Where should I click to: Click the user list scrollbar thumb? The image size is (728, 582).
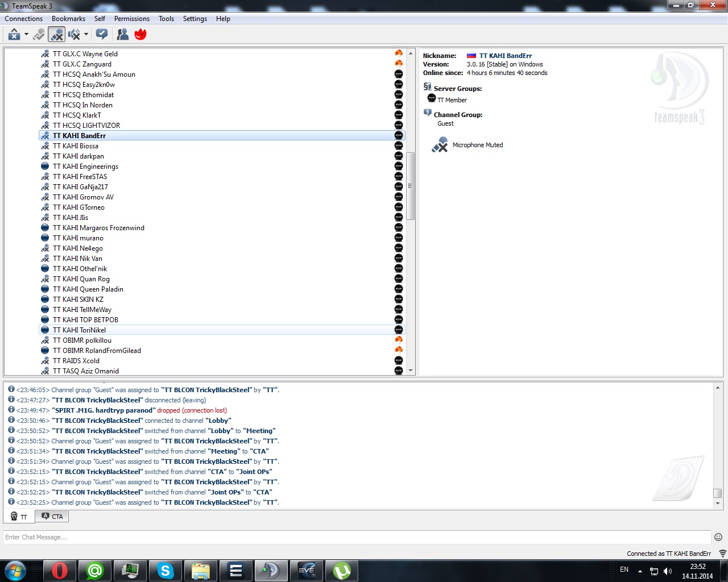click(411, 186)
